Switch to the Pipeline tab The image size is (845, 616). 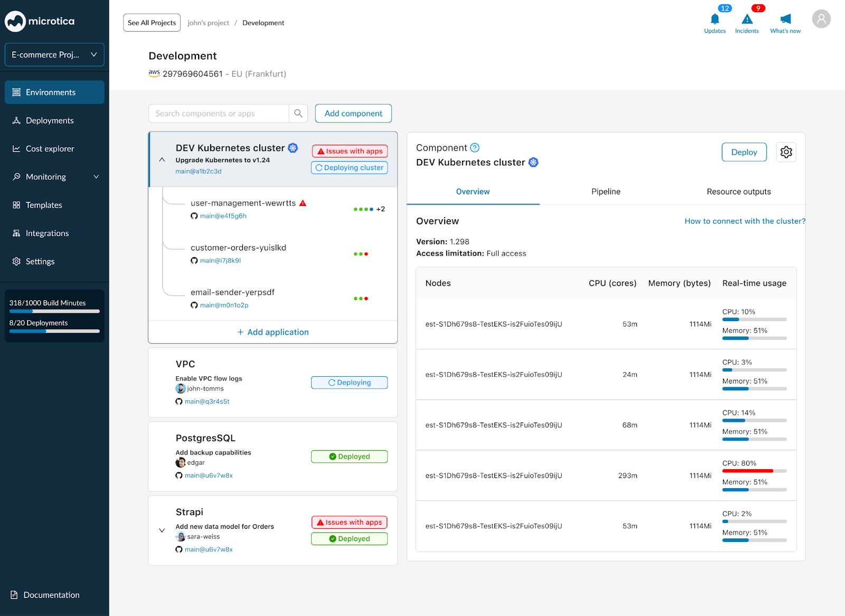tap(605, 191)
